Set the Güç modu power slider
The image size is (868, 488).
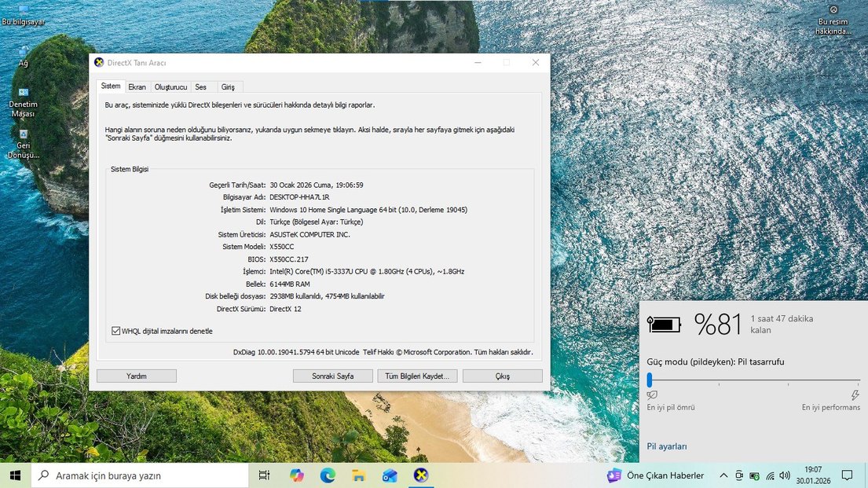[x=648, y=380]
